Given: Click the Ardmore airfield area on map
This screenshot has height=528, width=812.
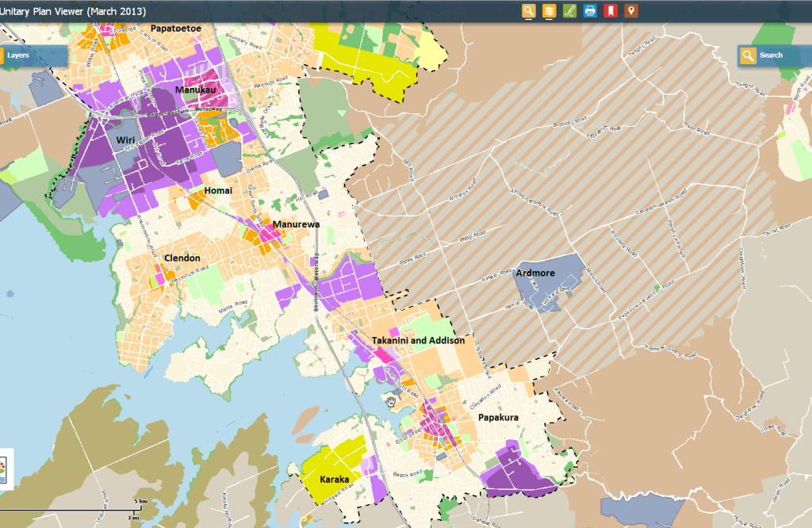Looking at the screenshot, I should pos(535,274).
